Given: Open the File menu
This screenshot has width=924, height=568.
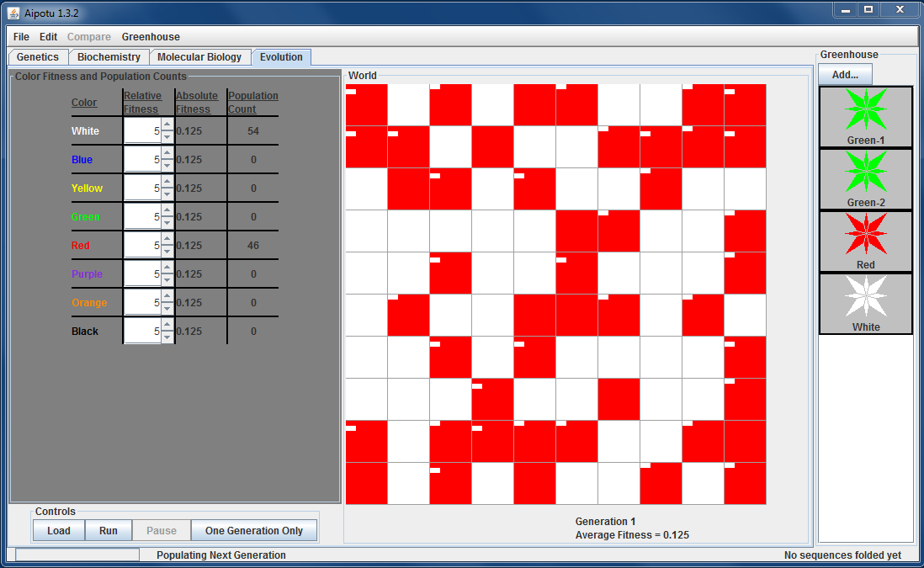Looking at the screenshot, I should pos(21,37).
